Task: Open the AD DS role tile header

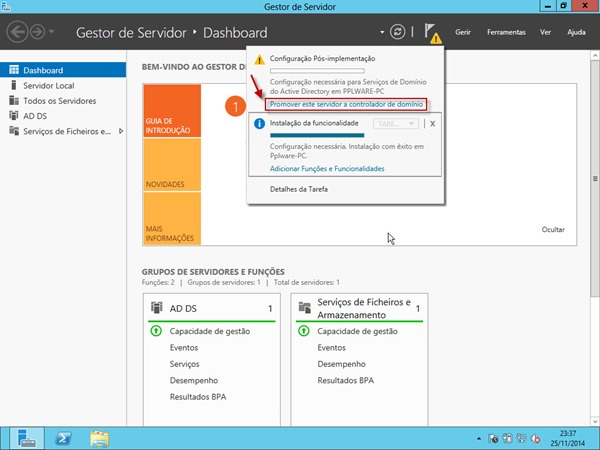Action: pyautogui.click(x=212, y=308)
